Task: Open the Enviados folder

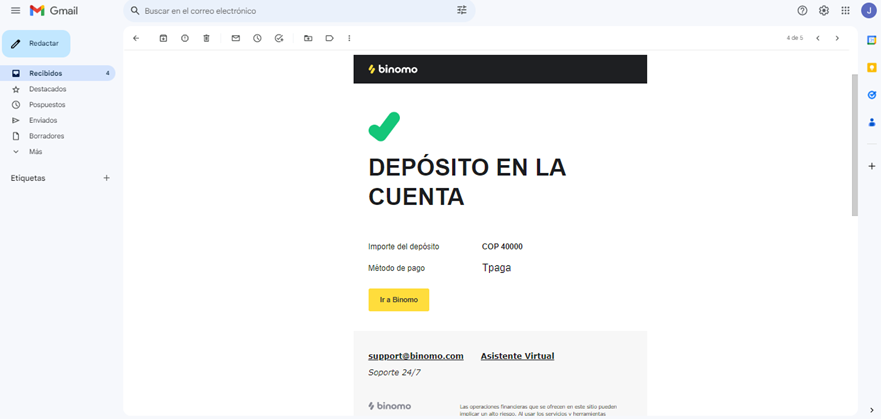Action: (x=43, y=120)
